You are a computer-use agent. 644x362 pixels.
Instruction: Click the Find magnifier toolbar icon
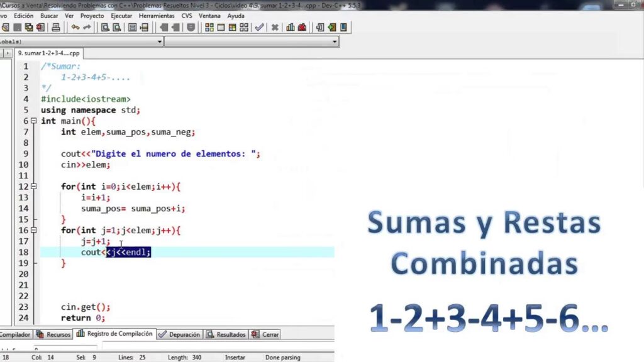[x=106, y=28]
